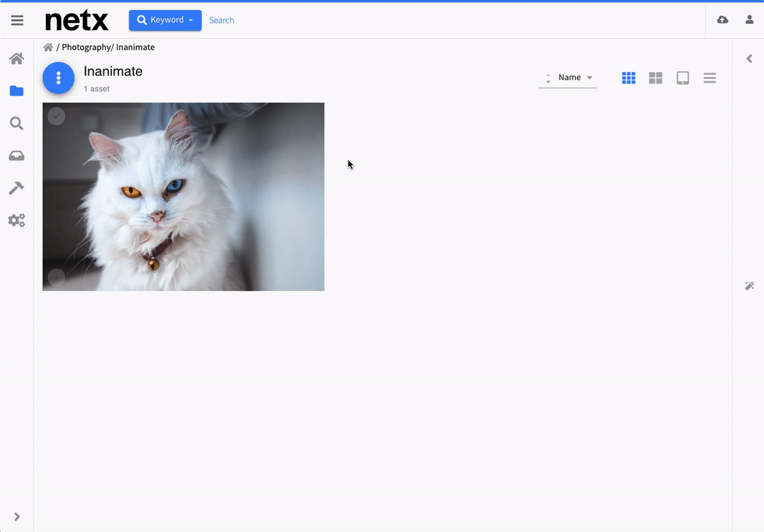Download the cat asset via its arrow icon
764x532 pixels.
(x=57, y=277)
